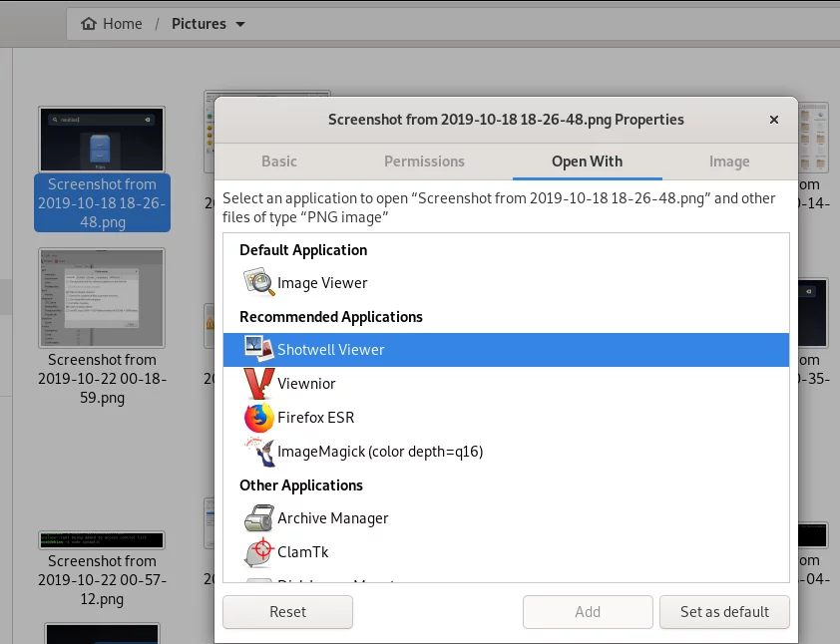Click Set as default button
This screenshot has height=644, width=840.
(x=724, y=611)
